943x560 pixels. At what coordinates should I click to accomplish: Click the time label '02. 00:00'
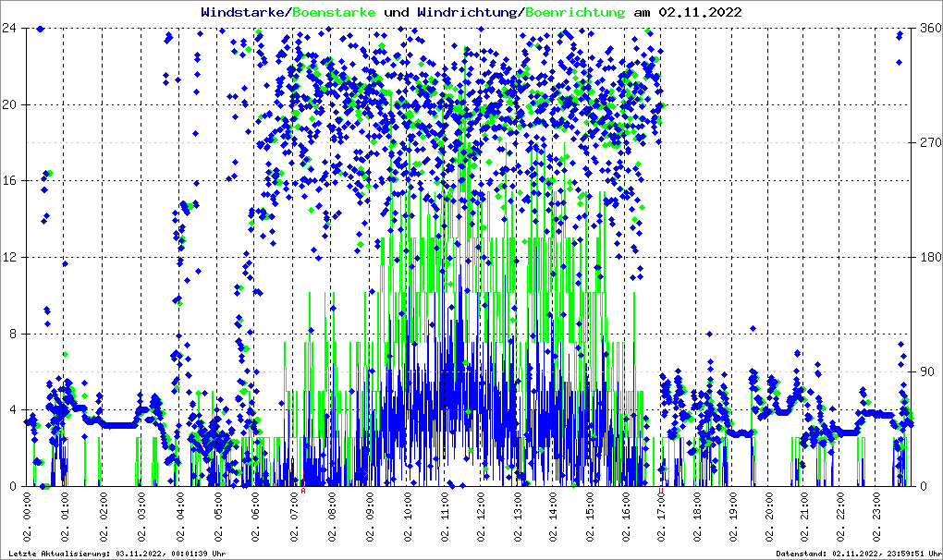tap(27, 517)
